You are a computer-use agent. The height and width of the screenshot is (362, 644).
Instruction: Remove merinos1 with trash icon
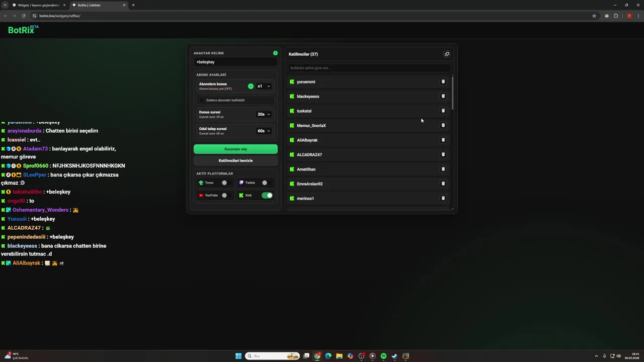pos(443,198)
